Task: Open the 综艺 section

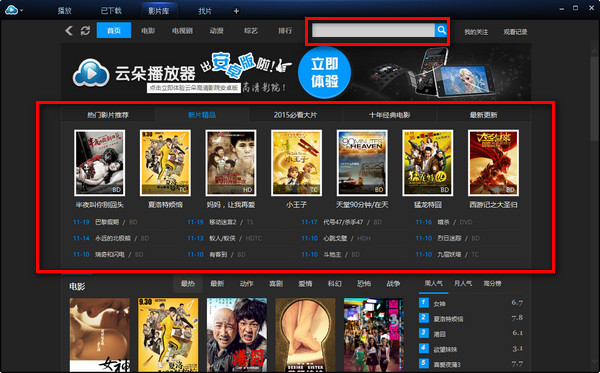Action: pos(251,31)
